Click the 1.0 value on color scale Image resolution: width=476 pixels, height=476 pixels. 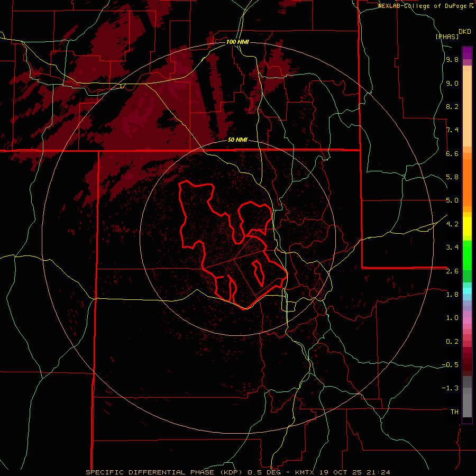click(452, 318)
